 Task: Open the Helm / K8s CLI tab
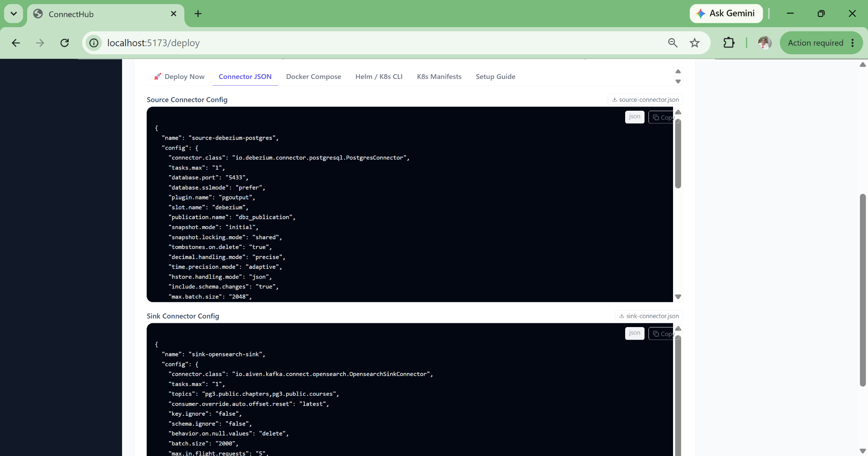coord(379,77)
